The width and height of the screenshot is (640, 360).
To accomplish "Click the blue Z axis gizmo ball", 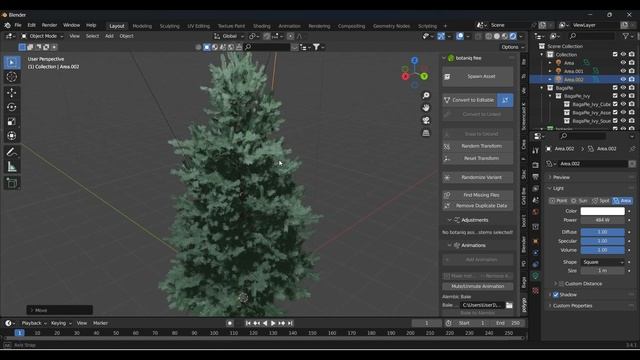I will point(415,60).
